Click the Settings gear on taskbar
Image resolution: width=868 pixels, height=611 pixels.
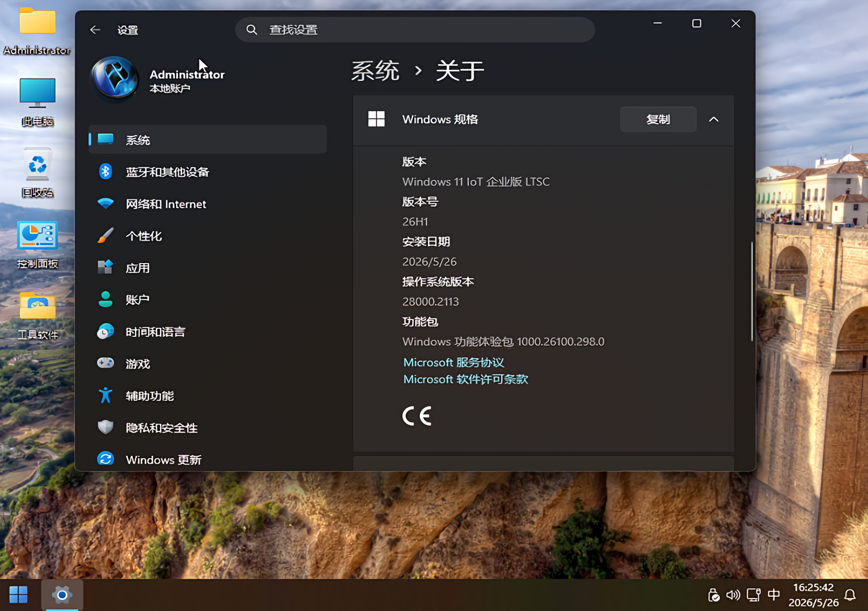[x=62, y=595]
